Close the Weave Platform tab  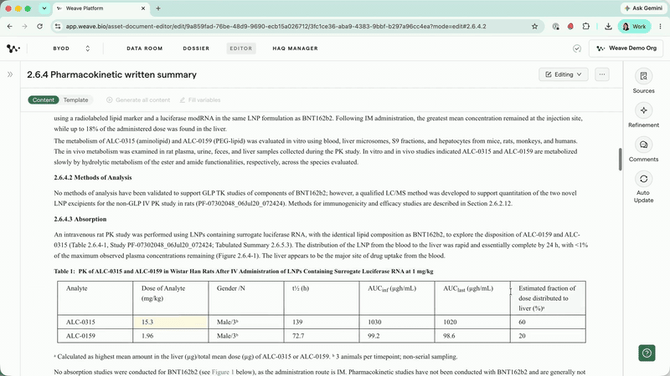point(143,8)
